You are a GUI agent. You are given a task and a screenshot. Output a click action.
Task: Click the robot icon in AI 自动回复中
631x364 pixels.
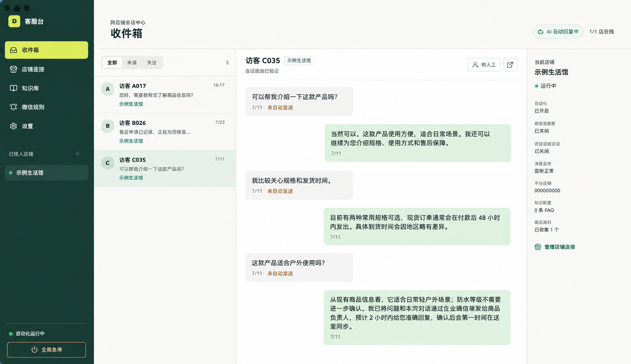click(x=540, y=32)
